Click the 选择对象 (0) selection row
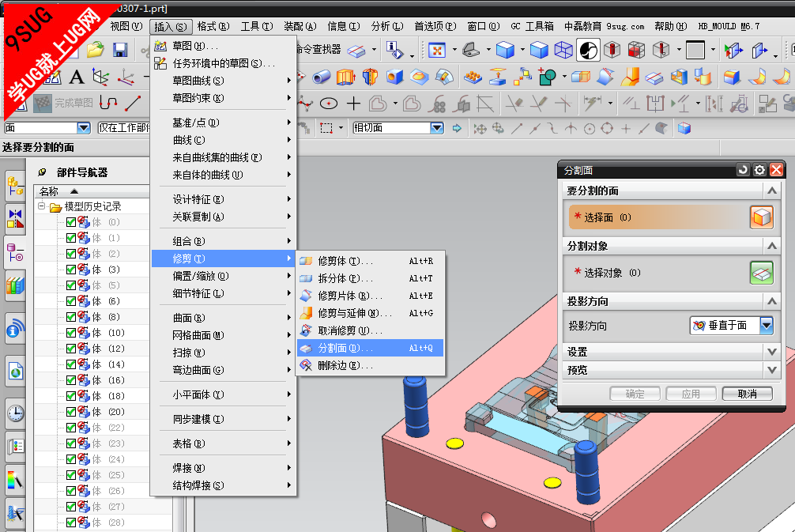 click(658, 273)
